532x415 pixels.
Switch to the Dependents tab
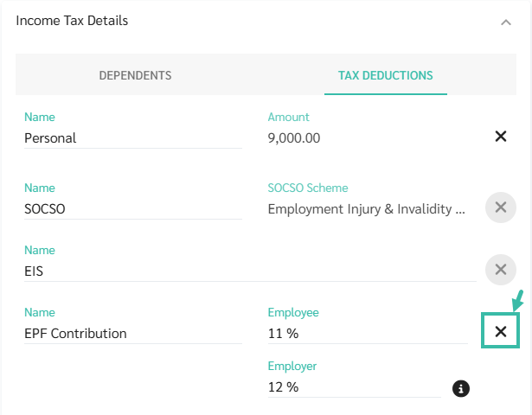135,75
